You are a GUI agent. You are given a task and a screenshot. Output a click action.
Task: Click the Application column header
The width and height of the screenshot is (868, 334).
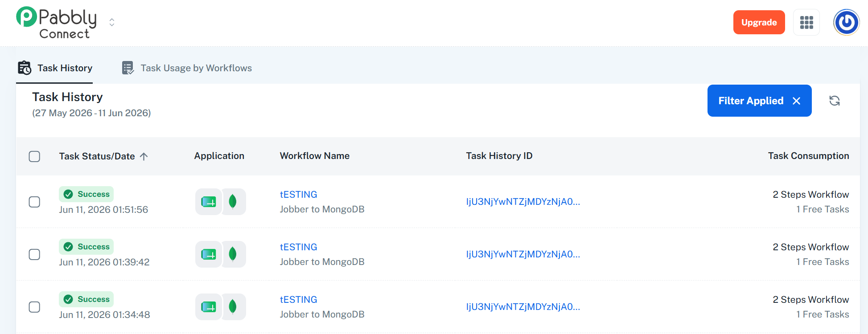click(219, 156)
